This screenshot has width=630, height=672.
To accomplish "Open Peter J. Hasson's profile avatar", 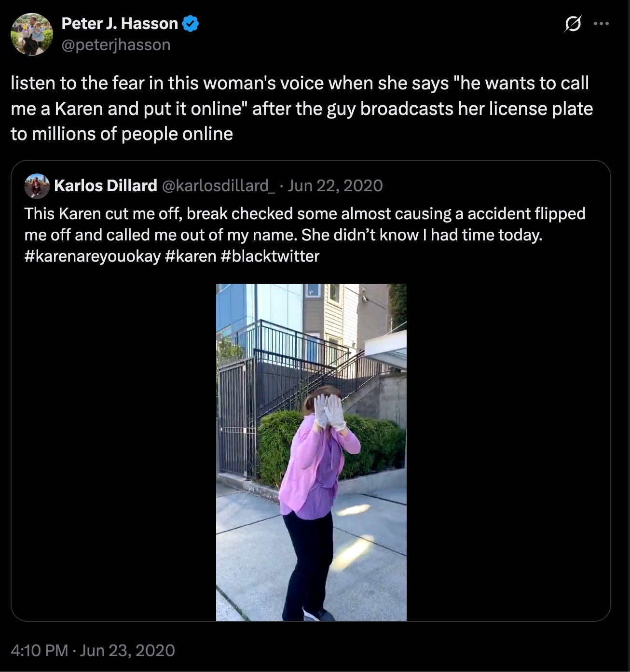I will tap(32, 34).
